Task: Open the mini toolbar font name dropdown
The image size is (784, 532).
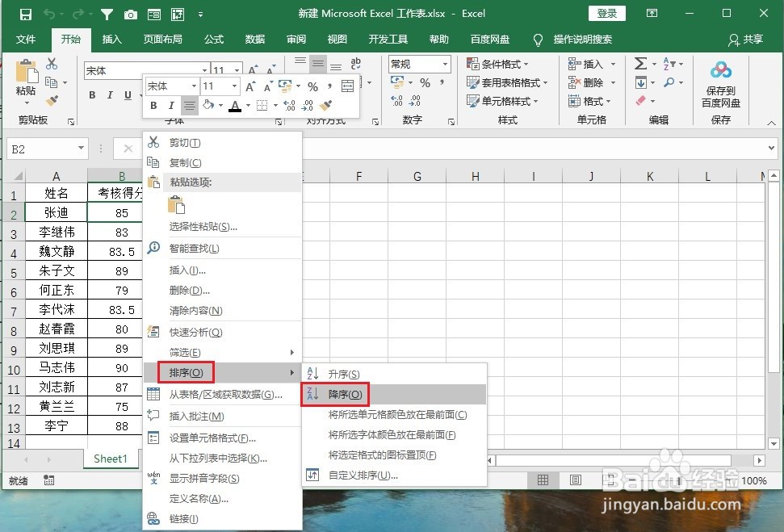Action: 194,86
